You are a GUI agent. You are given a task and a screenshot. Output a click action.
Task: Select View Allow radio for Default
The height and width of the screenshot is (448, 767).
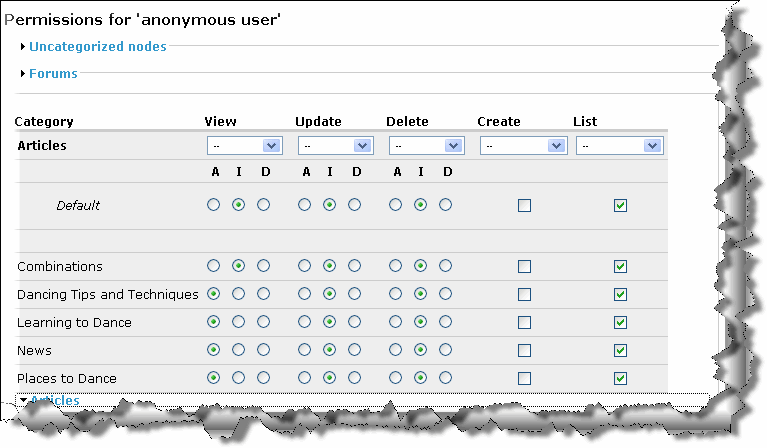213,204
